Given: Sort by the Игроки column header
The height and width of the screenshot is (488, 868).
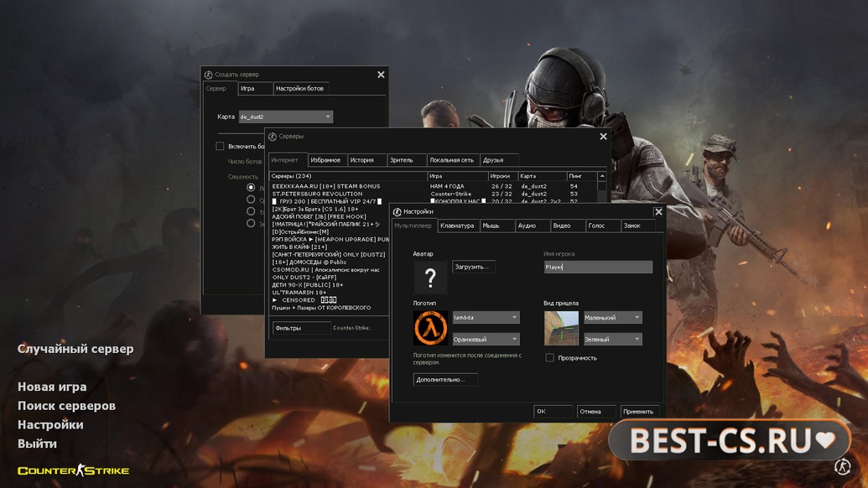Looking at the screenshot, I should coord(502,176).
